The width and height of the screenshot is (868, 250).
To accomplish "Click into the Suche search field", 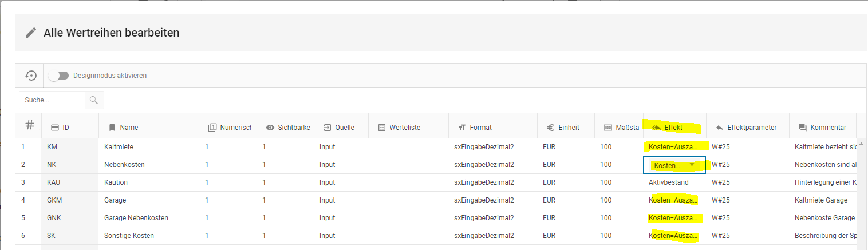I will tap(53, 100).
